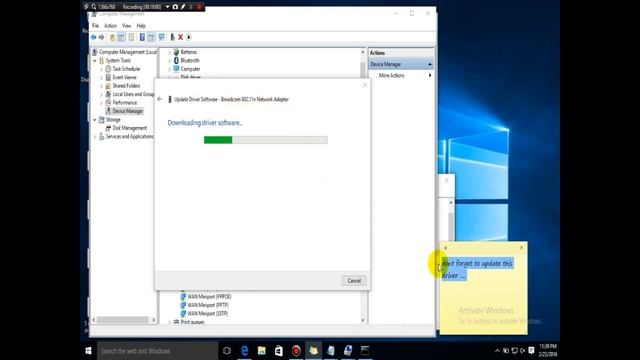
Task: Click the red stop button on recording bar
Action: click(x=199, y=7)
